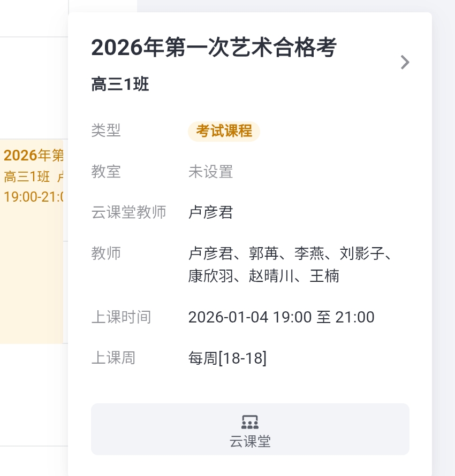Click the 2026-01-04 19:00 至 21:00 time value
455x476 pixels.
[281, 317]
